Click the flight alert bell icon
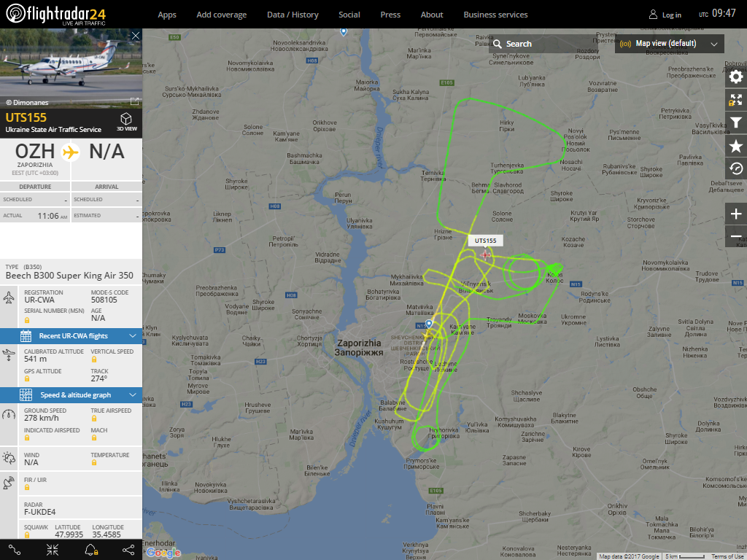Image resolution: width=747 pixels, height=560 pixels. (90, 550)
